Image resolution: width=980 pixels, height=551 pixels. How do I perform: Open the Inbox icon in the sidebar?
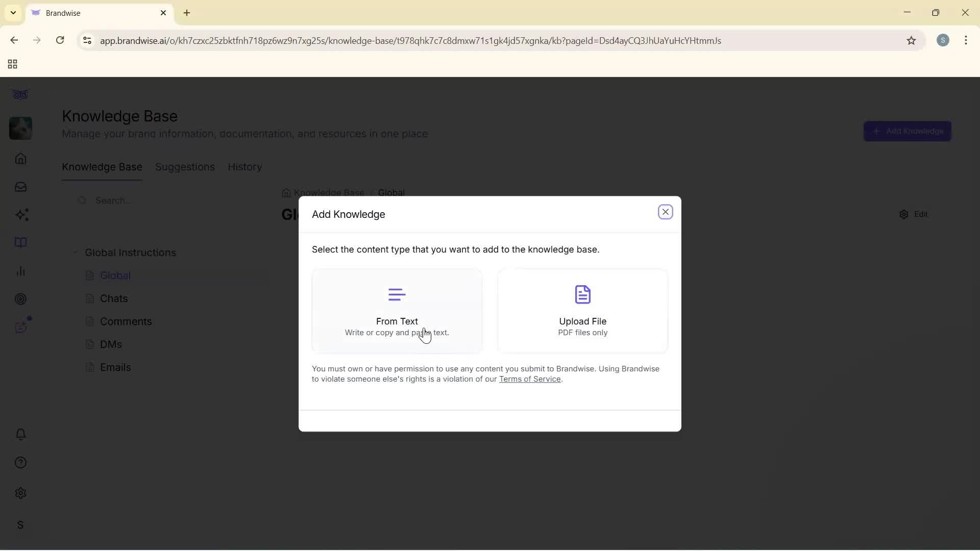point(20,187)
